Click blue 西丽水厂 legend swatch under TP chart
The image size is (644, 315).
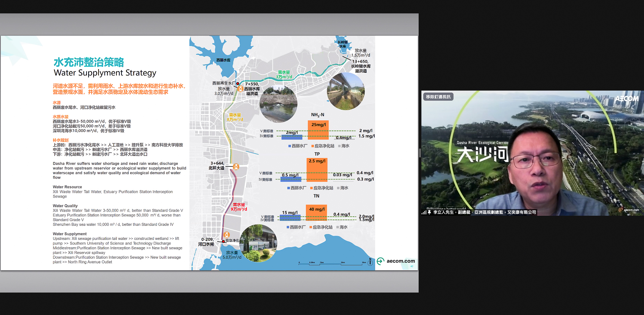[x=288, y=188]
